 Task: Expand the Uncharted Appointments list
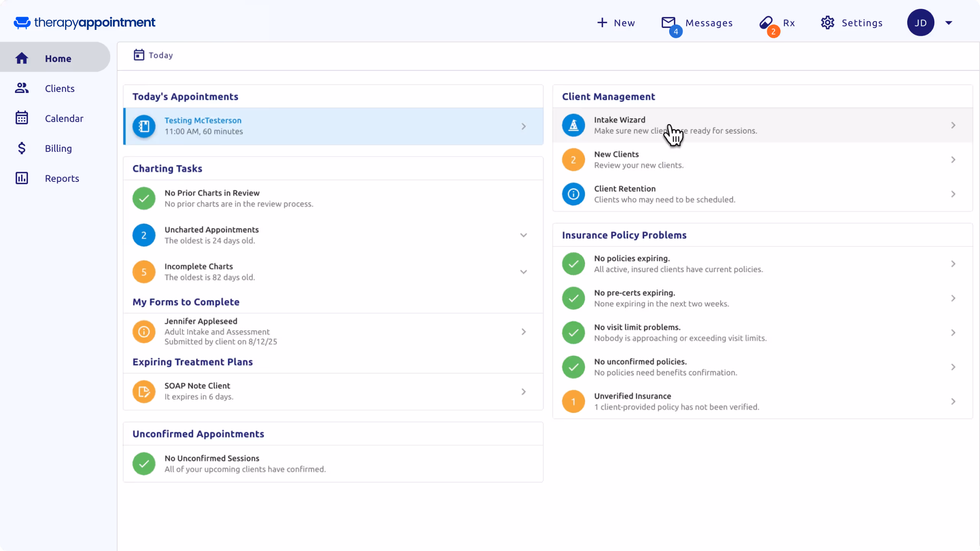coord(524,235)
